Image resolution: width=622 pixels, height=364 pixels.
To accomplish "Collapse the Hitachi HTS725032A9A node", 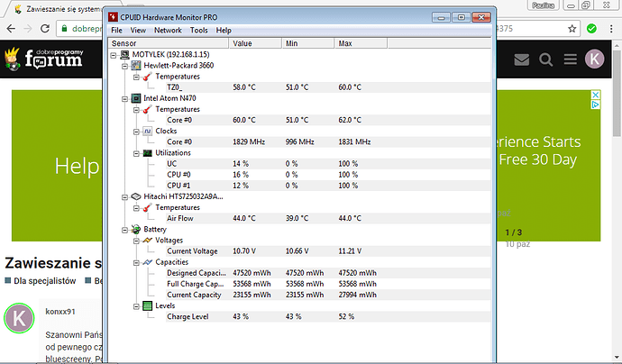I will tap(124, 197).
